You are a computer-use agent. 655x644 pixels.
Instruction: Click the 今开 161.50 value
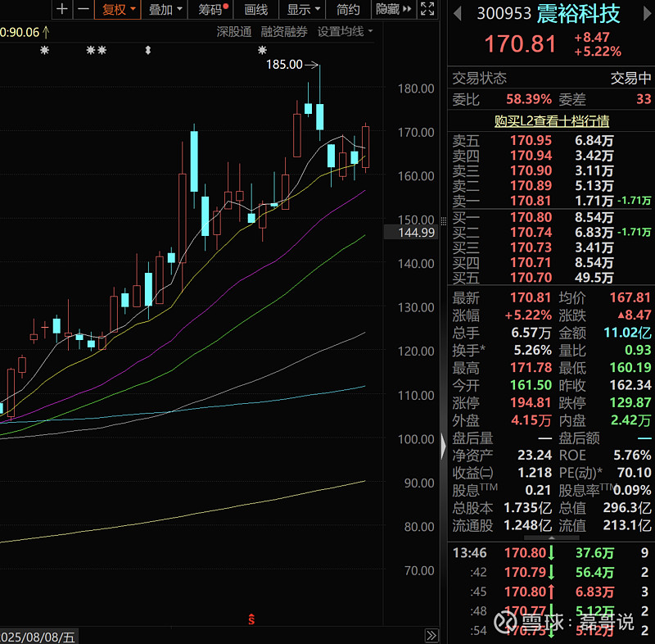coord(531,385)
